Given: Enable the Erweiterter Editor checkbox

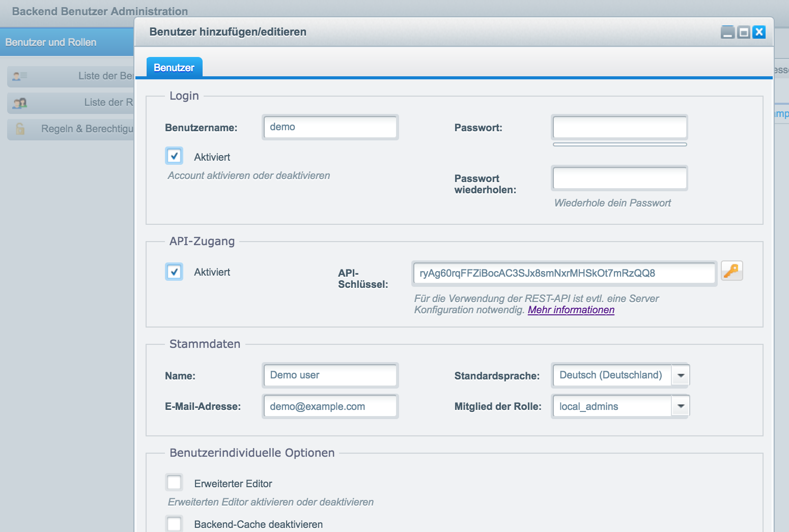Looking at the screenshot, I should point(174,482).
